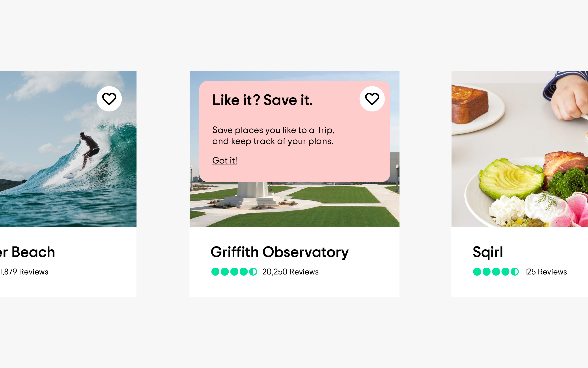View the Griffith Observatory lawn photo
588x368 pixels.
click(x=294, y=205)
